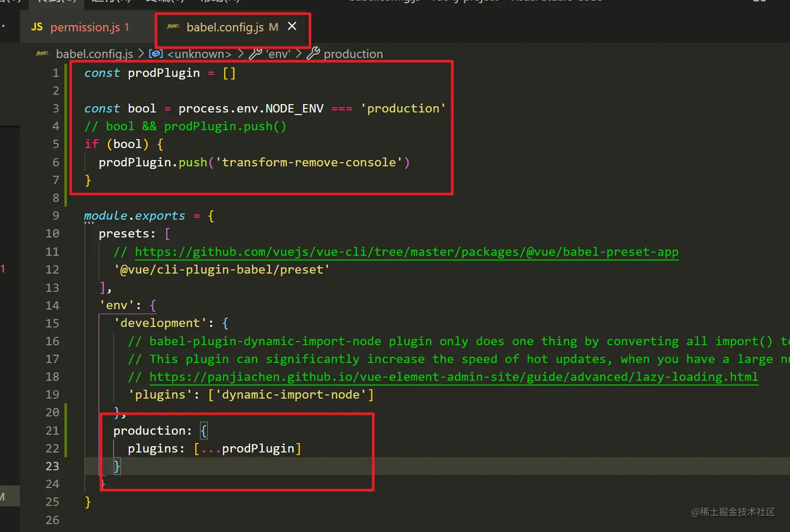
Task: Click the symbol icon before <unknown> breadcrumb
Action: [x=156, y=53]
